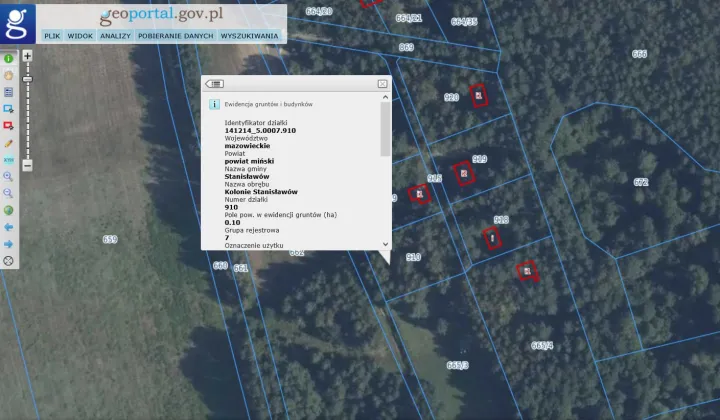Click the parcel 869 map label
The width and height of the screenshot is (720, 420).
[x=406, y=47]
